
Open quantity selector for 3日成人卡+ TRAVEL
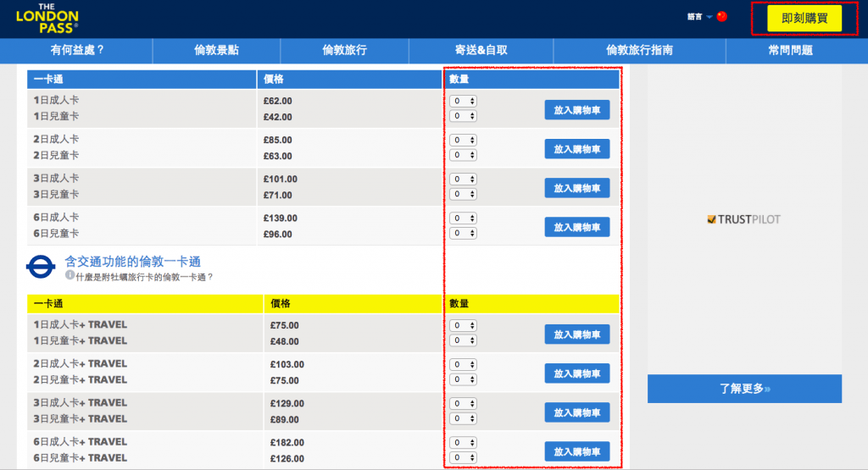click(463, 404)
